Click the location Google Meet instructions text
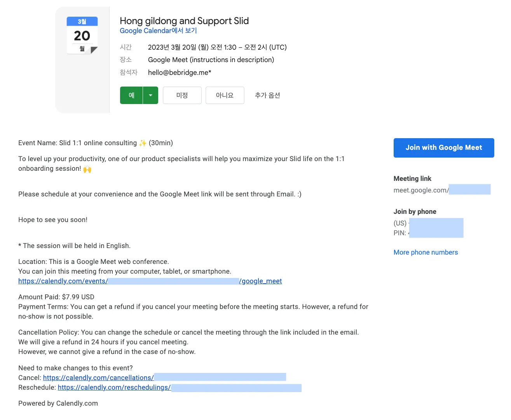This screenshot has height=420, width=511. pyautogui.click(x=211, y=60)
